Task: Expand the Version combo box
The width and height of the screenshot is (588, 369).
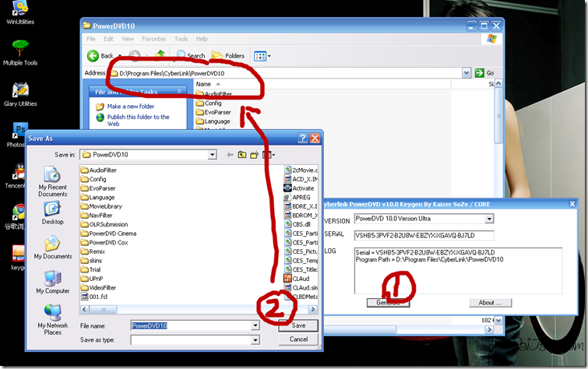Action: [488, 219]
